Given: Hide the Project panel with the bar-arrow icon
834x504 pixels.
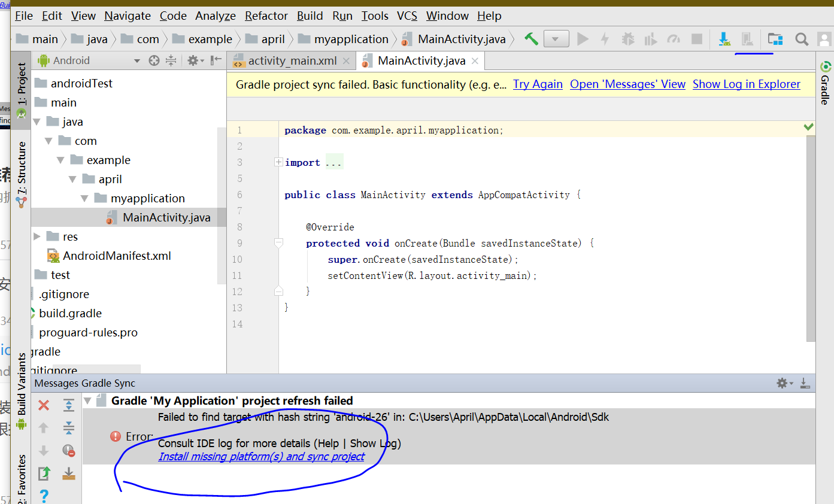Looking at the screenshot, I should (x=216, y=60).
